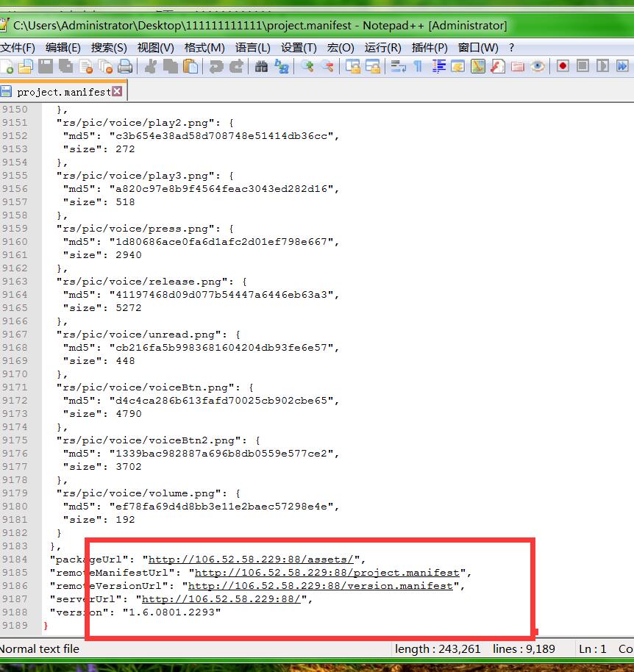Open the Document Map panel icon
The width and height of the screenshot is (634, 672).
click(478, 66)
